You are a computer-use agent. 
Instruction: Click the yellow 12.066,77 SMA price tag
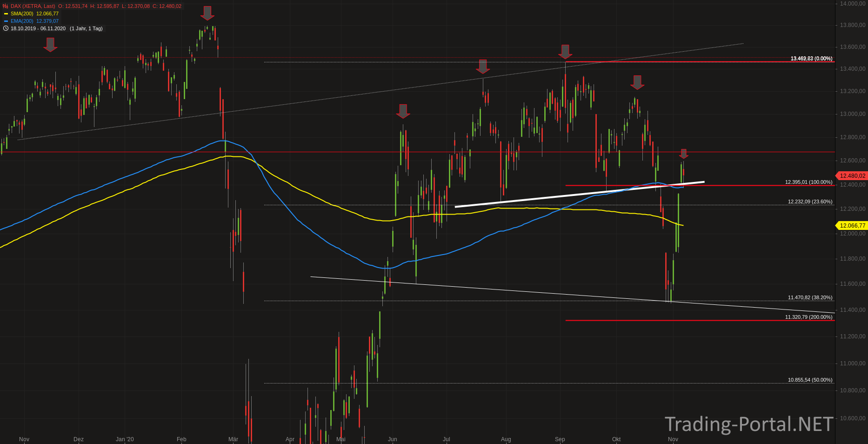click(x=852, y=226)
